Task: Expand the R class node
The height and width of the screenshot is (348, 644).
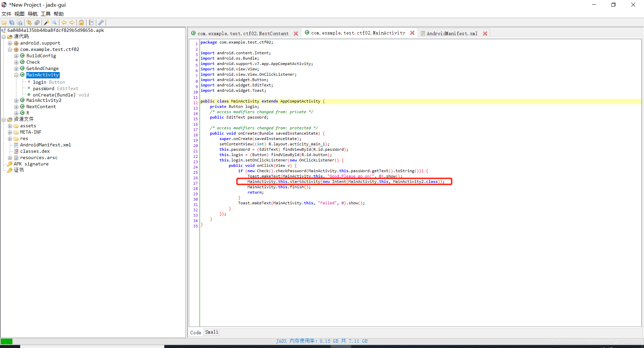Action: pos(16,113)
